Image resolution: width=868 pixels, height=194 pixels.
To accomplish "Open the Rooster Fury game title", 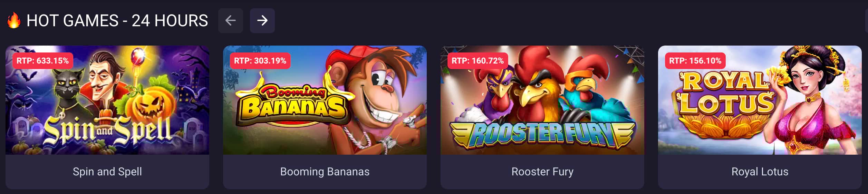I will point(542,172).
